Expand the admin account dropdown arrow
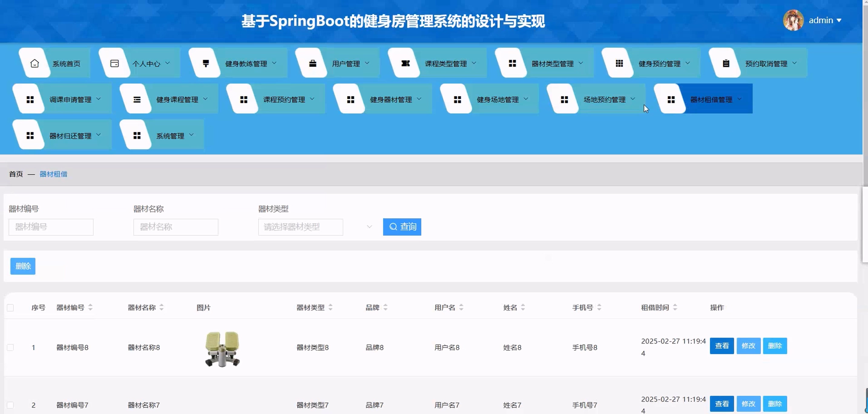Image resolution: width=868 pixels, height=414 pixels. point(839,21)
